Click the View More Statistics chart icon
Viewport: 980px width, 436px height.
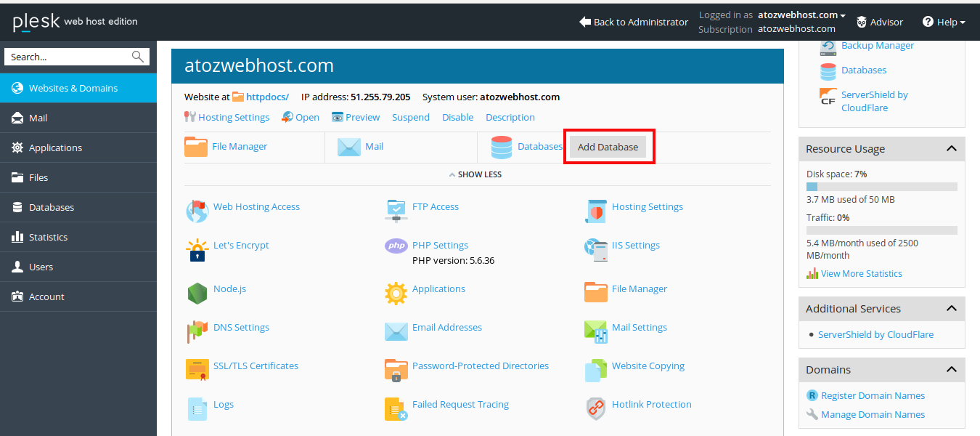[812, 273]
